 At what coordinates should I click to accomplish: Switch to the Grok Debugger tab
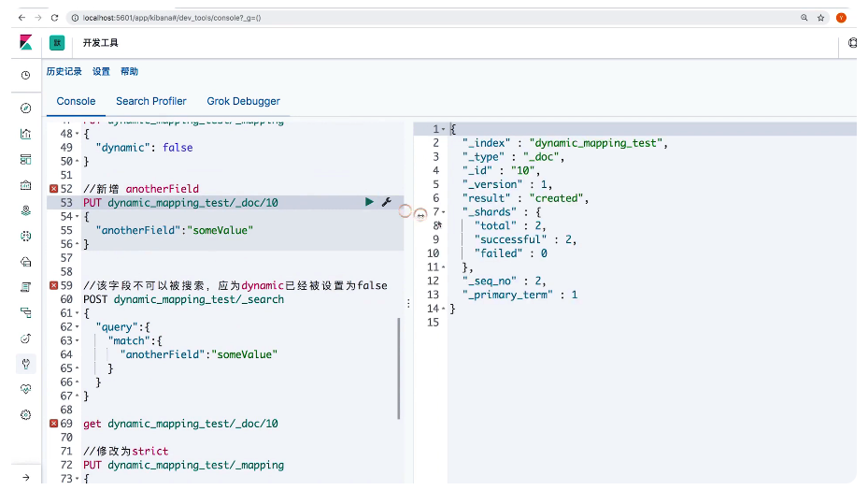pyautogui.click(x=243, y=101)
